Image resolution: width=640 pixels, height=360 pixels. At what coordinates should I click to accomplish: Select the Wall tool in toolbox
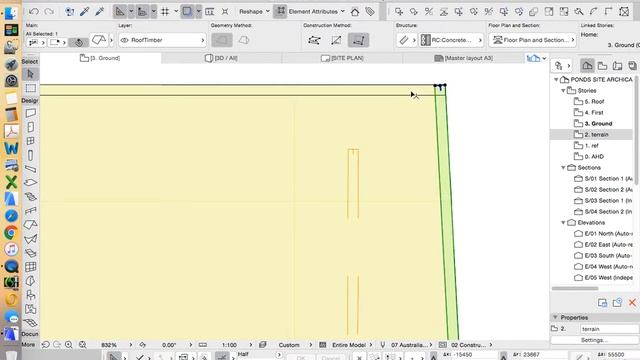tap(31, 113)
